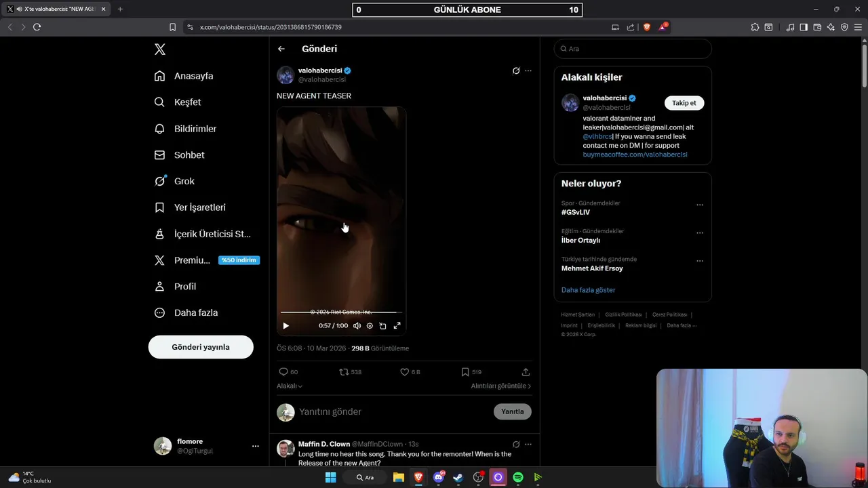The height and width of the screenshot is (488, 868).
Task: Expand the Alakalı sort dropdown
Action: (290, 386)
